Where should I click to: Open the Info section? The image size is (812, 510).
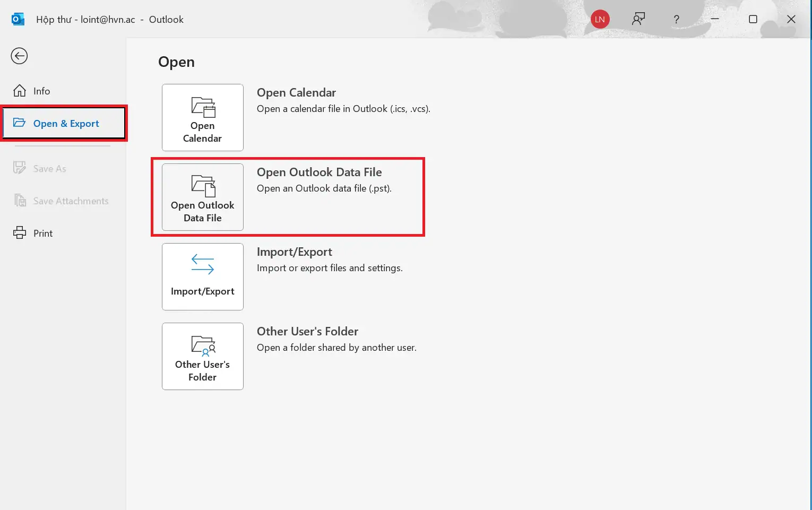32,91
